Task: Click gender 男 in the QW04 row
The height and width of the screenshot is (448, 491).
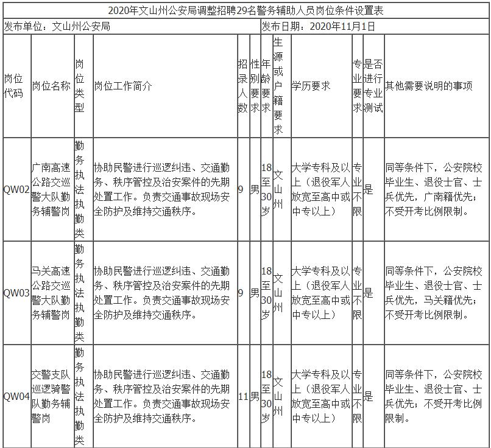Action: point(255,396)
